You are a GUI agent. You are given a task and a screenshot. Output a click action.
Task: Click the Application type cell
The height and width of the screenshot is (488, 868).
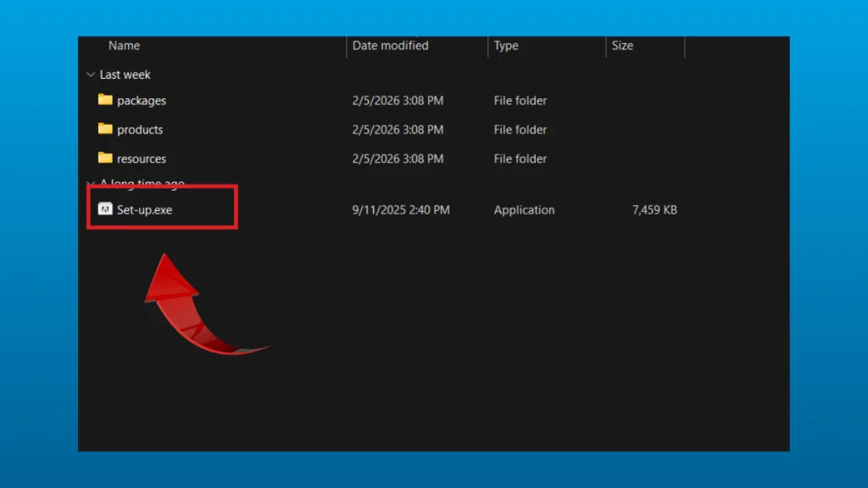(524, 210)
